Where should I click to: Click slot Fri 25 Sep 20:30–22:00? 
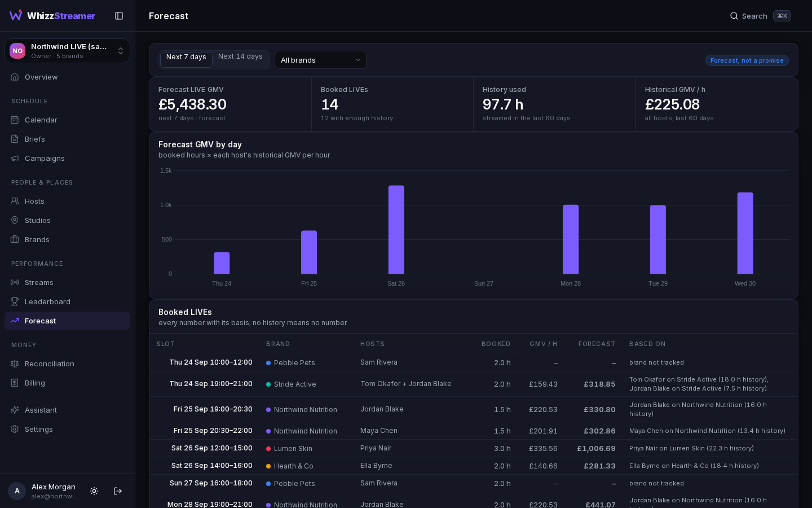[213, 431]
